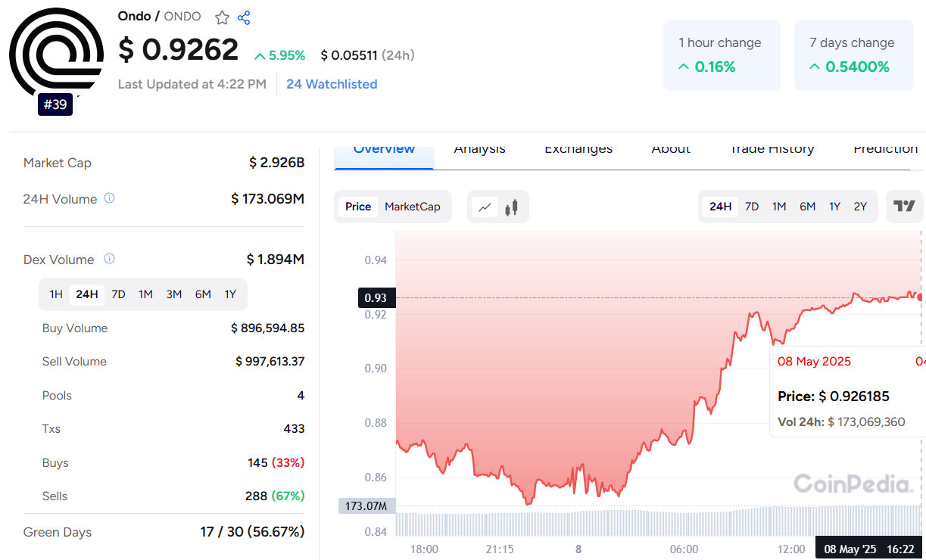Screen dimensions: 926x560
Task: Click the share icon beside Ondo name
Action: coord(244,17)
